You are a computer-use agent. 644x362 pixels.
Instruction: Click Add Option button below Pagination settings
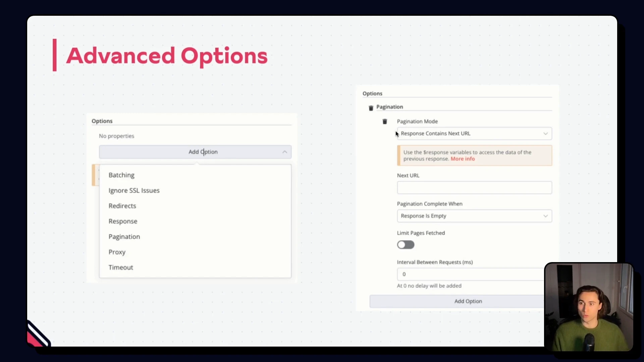pyautogui.click(x=457, y=301)
